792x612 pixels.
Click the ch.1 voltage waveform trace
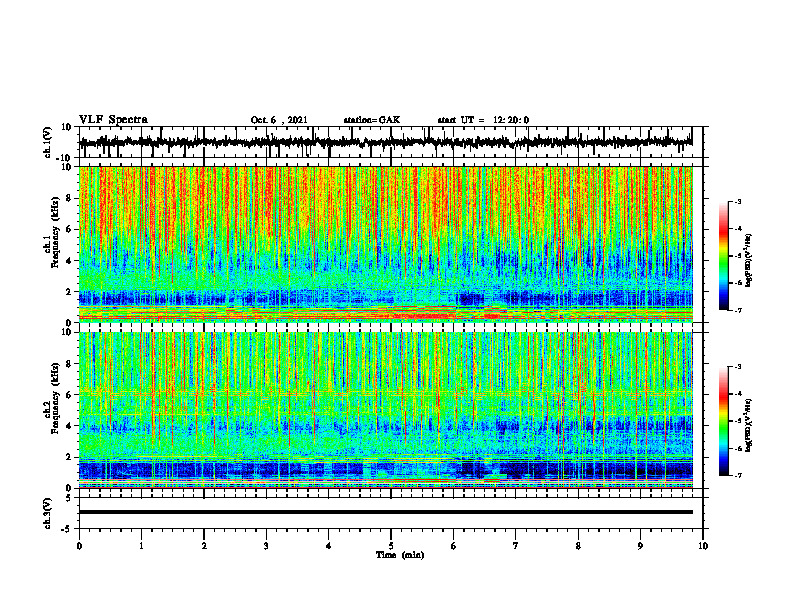point(385,142)
